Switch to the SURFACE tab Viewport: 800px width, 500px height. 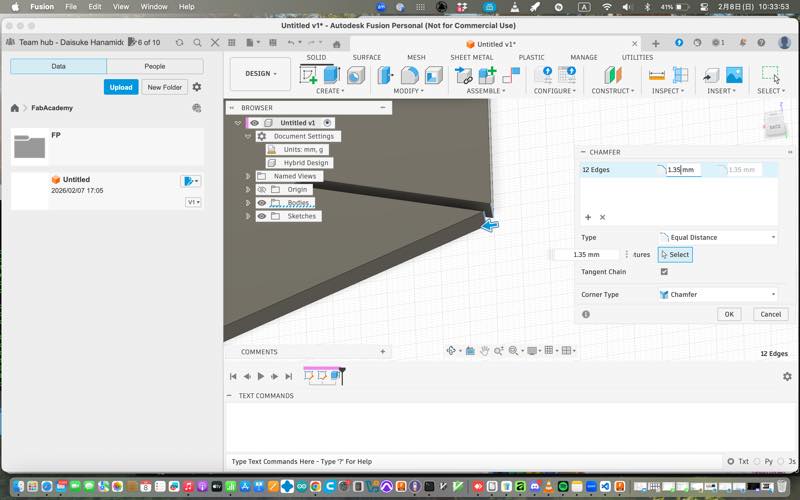tap(366, 57)
